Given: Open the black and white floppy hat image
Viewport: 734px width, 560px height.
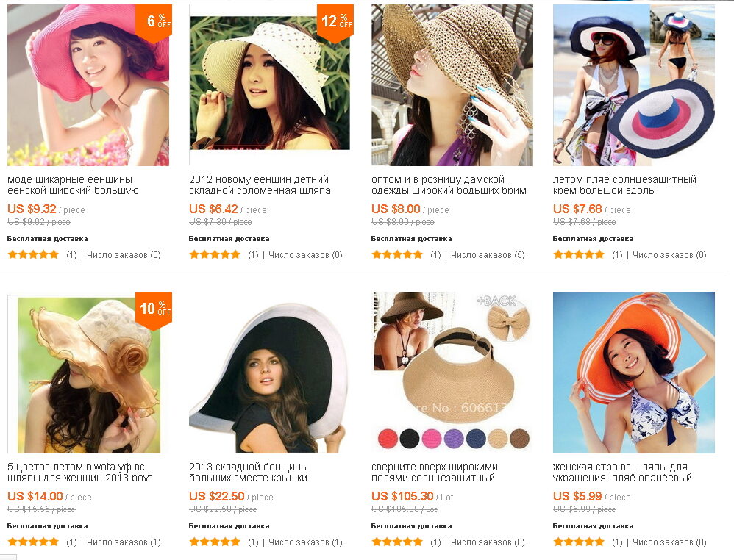Looking at the screenshot, I should pos(268,373).
